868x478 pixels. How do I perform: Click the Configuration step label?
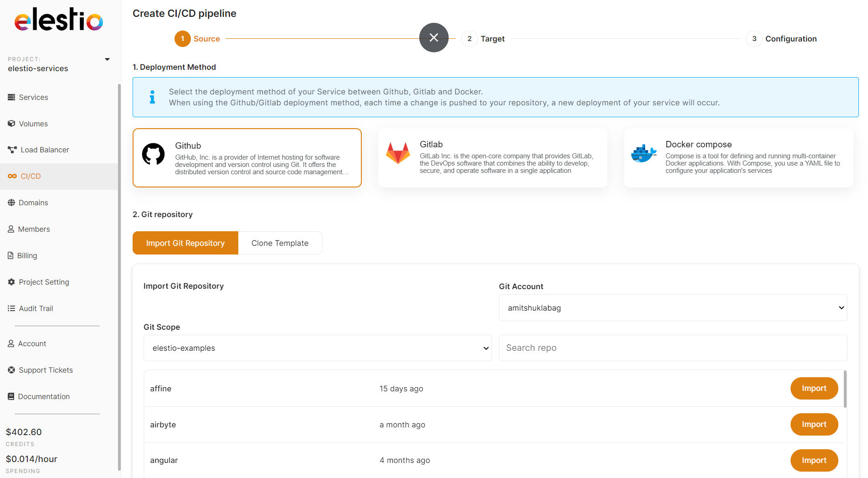point(791,39)
